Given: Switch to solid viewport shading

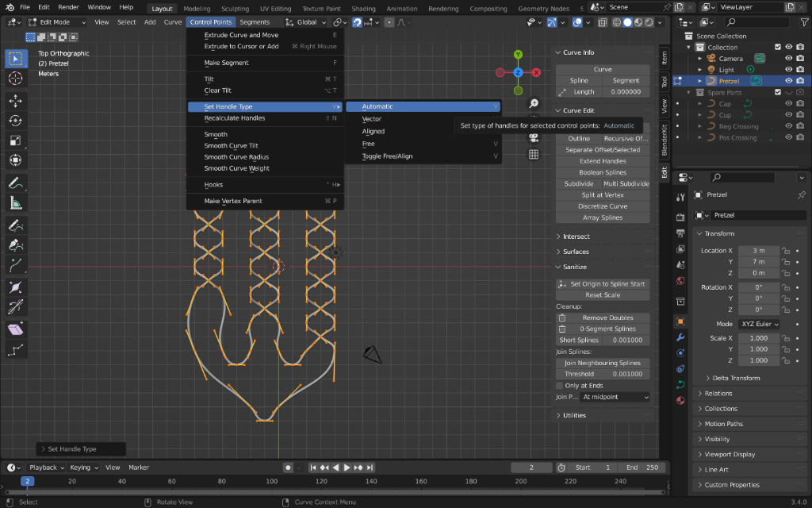Looking at the screenshot, I should pyautogui.click(x=627, y=22).
